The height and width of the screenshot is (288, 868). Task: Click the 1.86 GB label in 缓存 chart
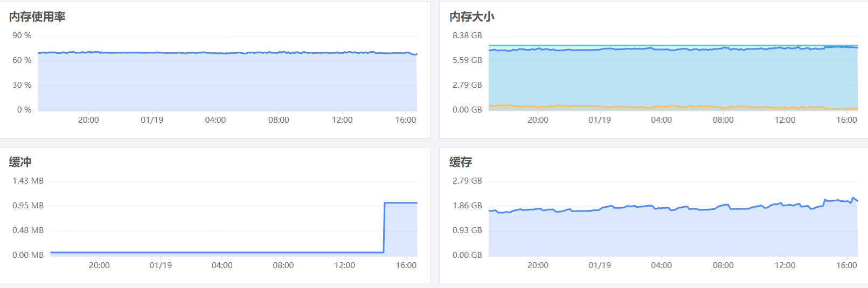coord(467,206)
